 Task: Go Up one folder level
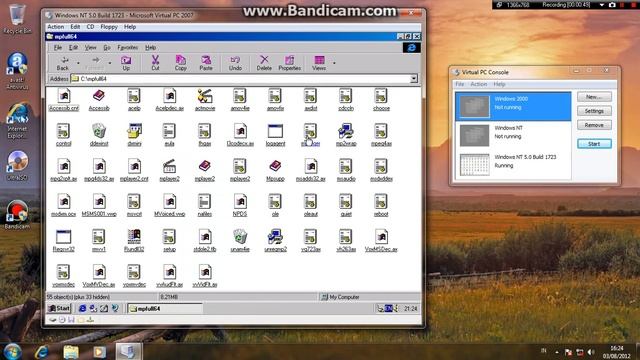(x=126, y=63)
